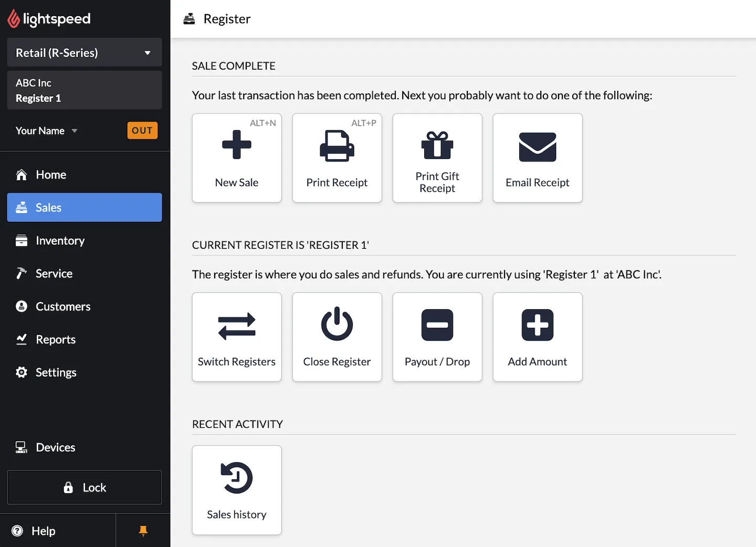756x547 pixels.
Task: Toggle the OUT clock status badge
Action: tap(142, 130)
